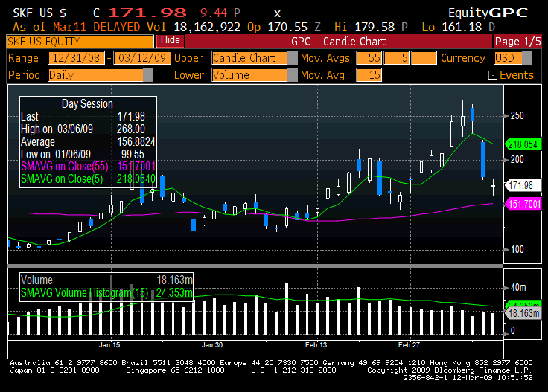Click the SKF US EQUITY ticker field
Viewport: 548px width, 392px height.
point(80,42)
